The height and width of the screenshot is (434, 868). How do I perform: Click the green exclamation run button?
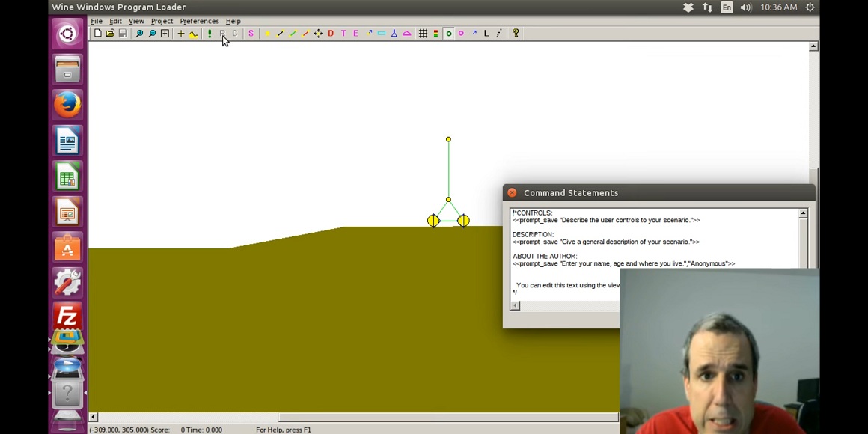point(210,34)
